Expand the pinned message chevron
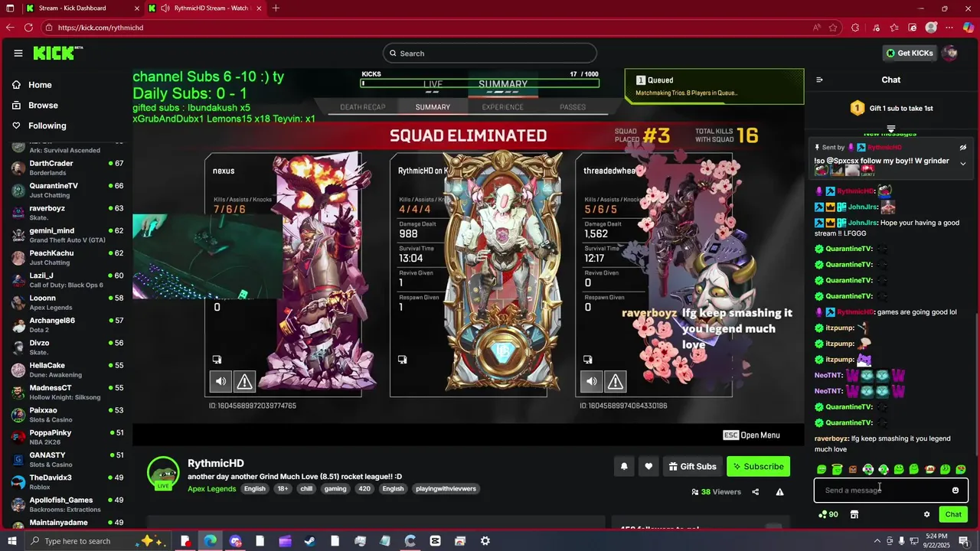Image resolution: width=980 pixels, height=551 pixels. 963,164
